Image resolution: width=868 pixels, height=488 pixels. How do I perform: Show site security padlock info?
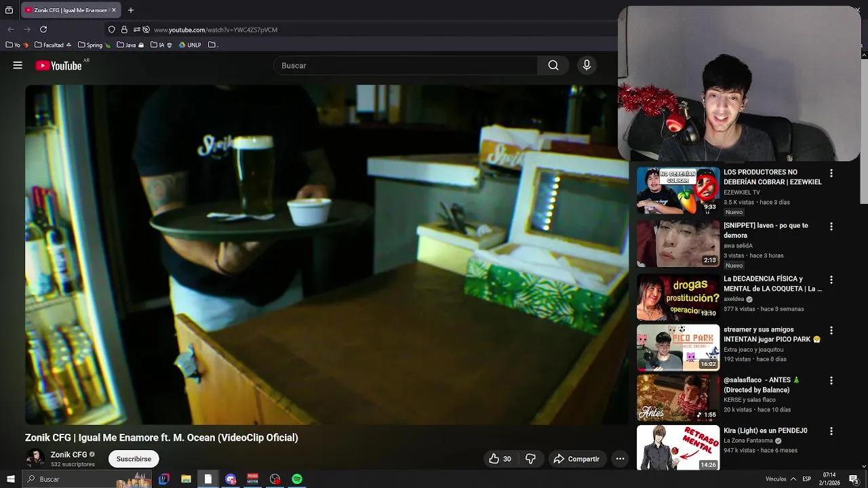[124, 29]
